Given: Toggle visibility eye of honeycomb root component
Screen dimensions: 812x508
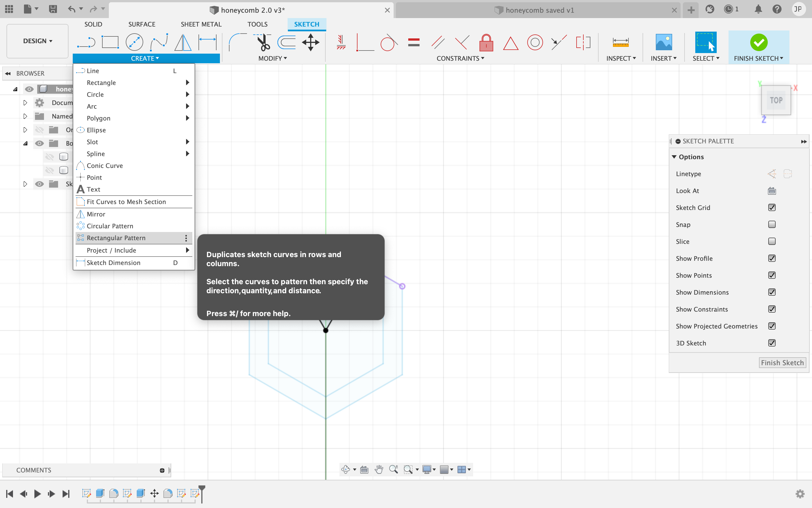Looking at the screenshot, I should (29, 89).
